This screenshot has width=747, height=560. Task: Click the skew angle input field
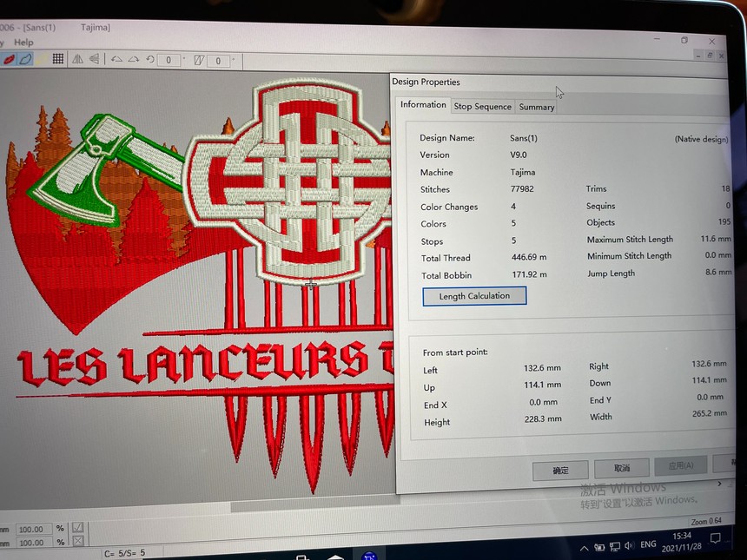[x=219, y=61]
